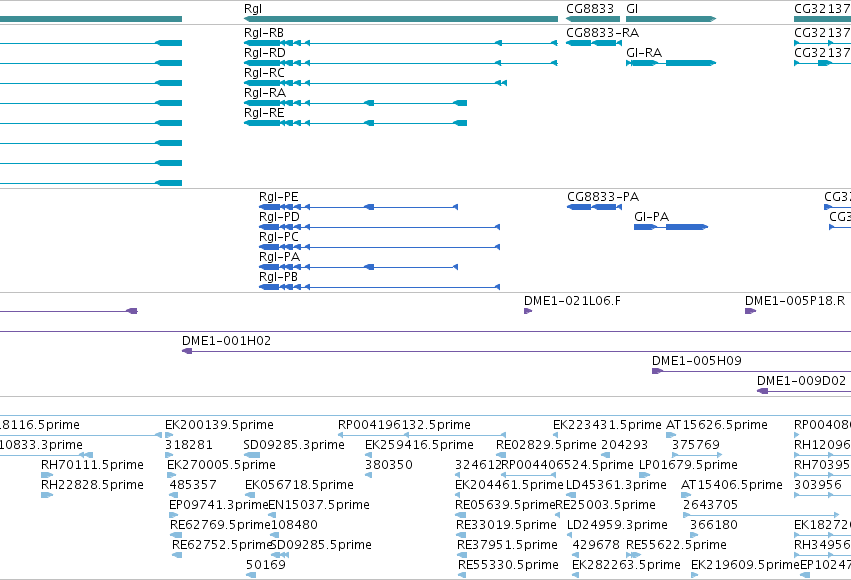The height and width of the screenshot is (580, 851).
Task: Click the AT15406.5prime EST label
Action: (x=732, y=485)
